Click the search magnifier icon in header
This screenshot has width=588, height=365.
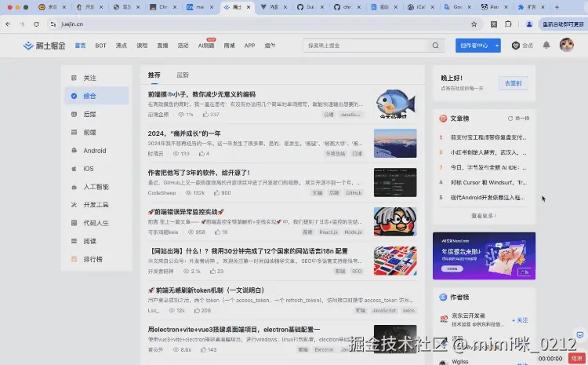(x=435, y=46)
